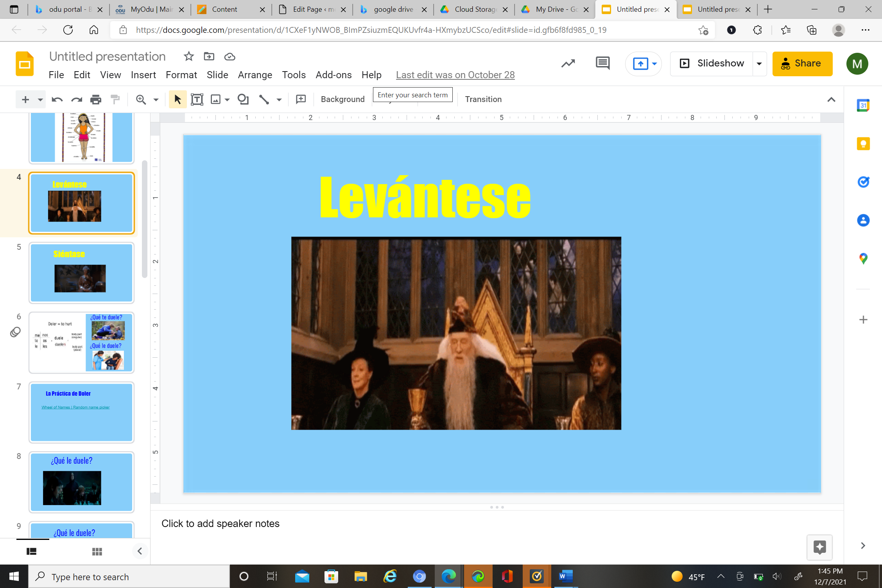Click the Add comment toolbar icon
The image size is (882, 588).
pyautogui.click(x=301, y=100)
